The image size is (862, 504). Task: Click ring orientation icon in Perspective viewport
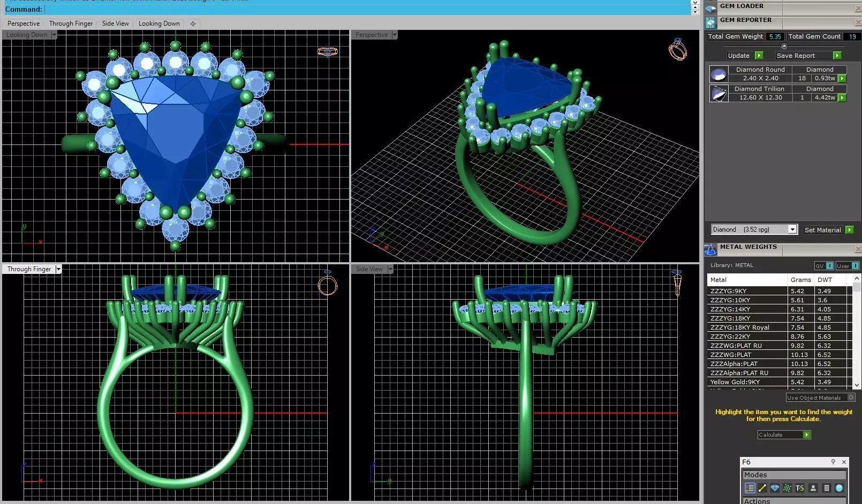pyautogui.click(x=678, y=49)
